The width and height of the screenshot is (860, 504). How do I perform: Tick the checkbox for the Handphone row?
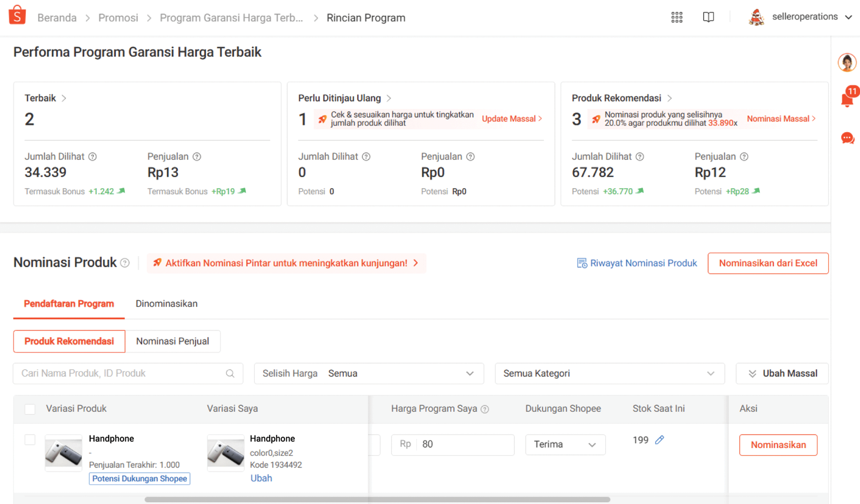30,440
